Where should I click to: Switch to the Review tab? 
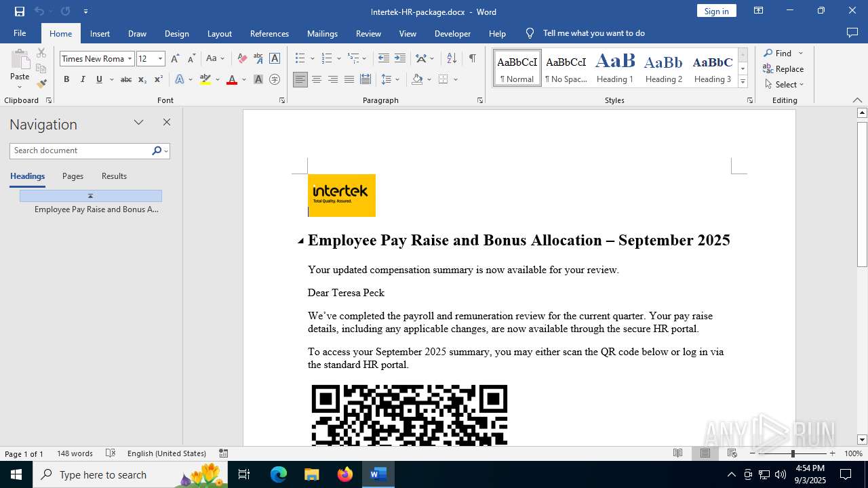368,33
